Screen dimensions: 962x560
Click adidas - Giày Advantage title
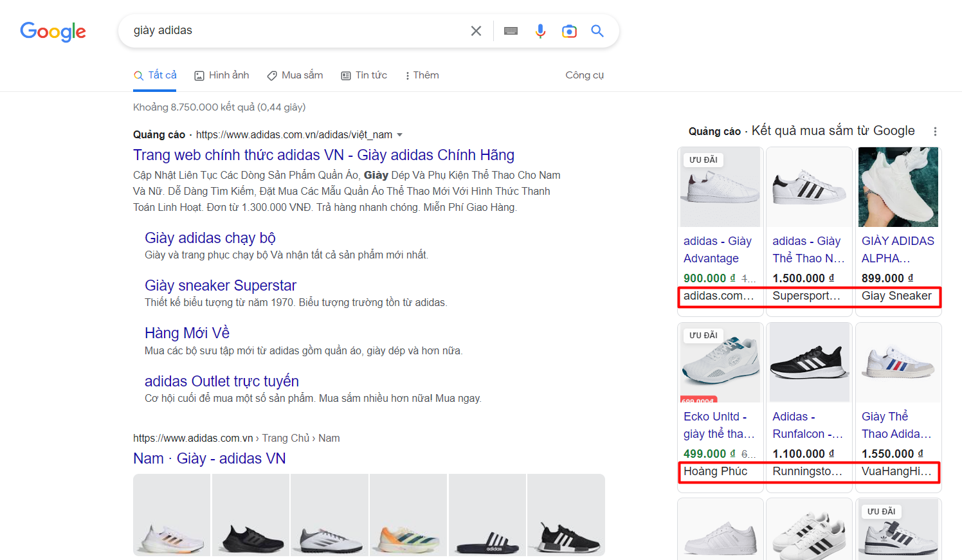[x=718, y=249]
